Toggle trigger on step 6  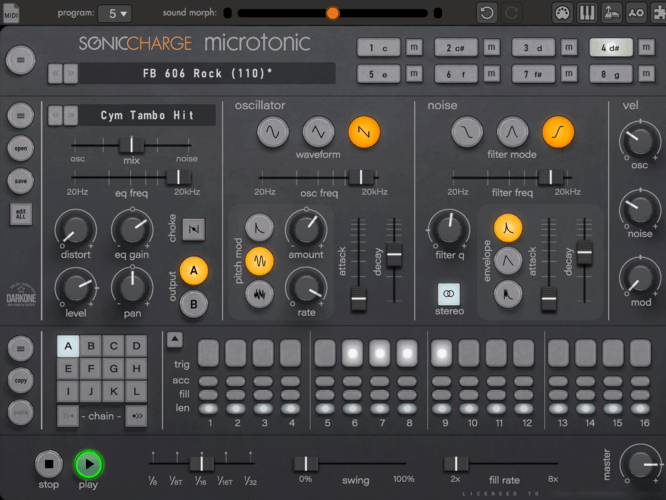point(353,353)
